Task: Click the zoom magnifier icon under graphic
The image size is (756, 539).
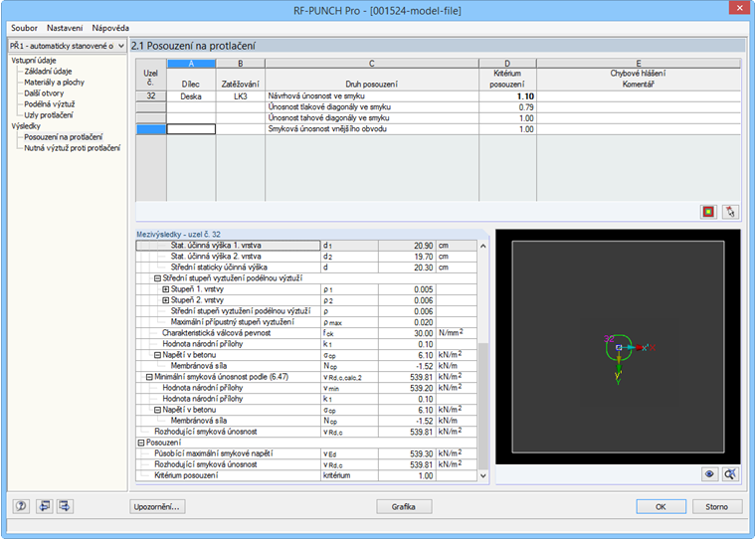Action: click(x=730, y=474)
